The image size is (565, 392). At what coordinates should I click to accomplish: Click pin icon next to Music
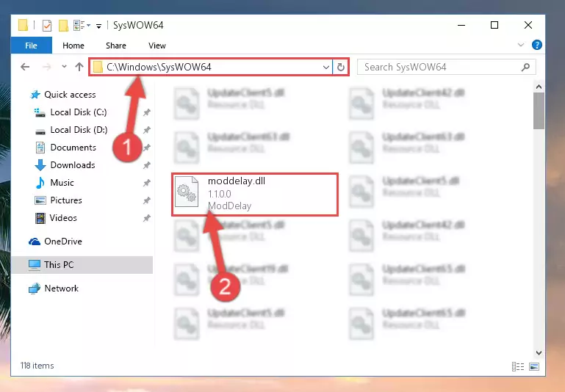tap(146, 183)
